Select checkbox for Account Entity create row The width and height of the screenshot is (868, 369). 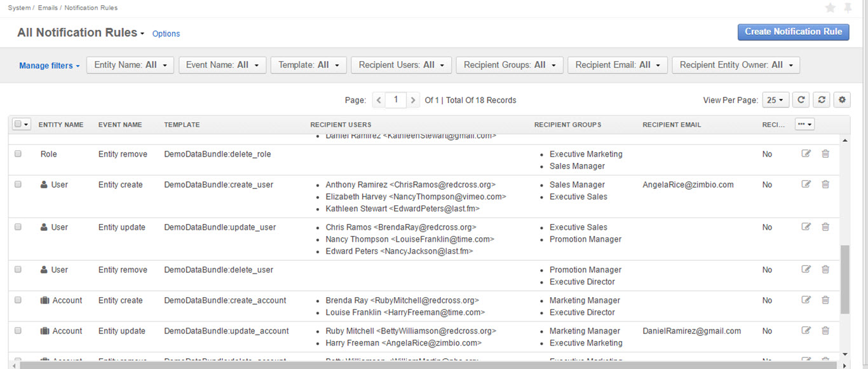pyautogui.click(x=18, y=300)
